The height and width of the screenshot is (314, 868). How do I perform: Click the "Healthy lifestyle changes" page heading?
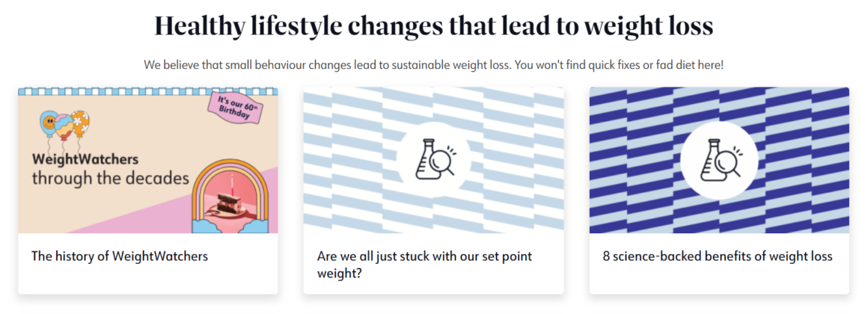pos(434,26)
